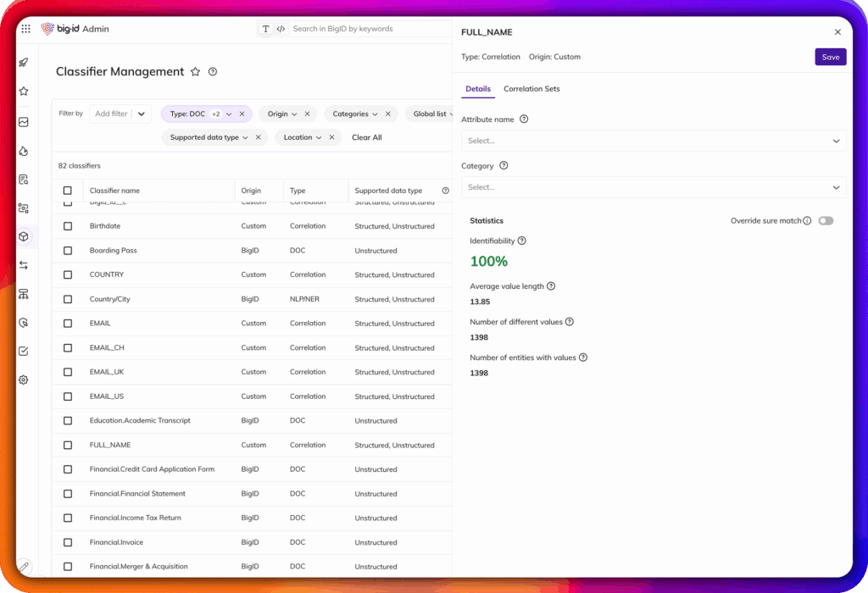Screen dimensions: 868x593
Task: Open the Category select dropdown
Action: pos(654,187)
